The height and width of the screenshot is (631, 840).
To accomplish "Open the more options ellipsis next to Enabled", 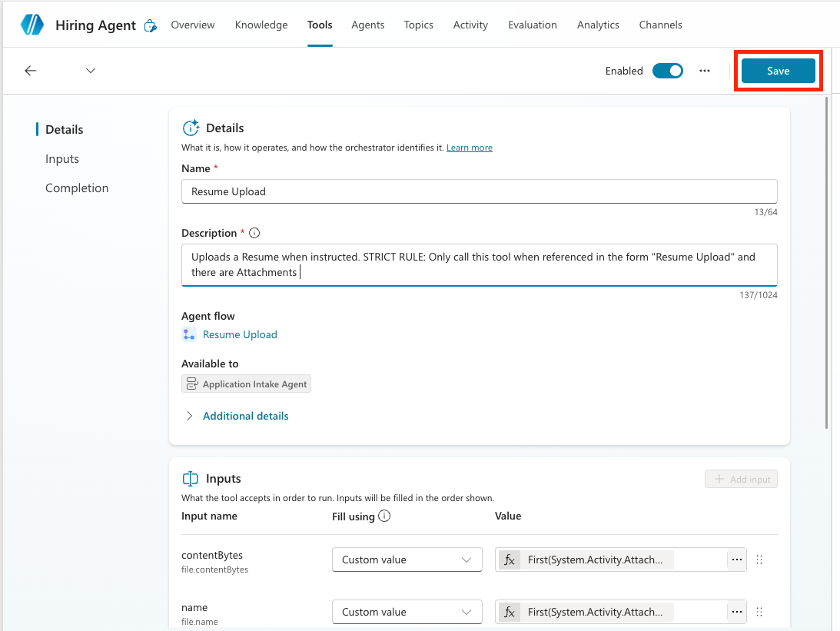I will tap(705, 71).
